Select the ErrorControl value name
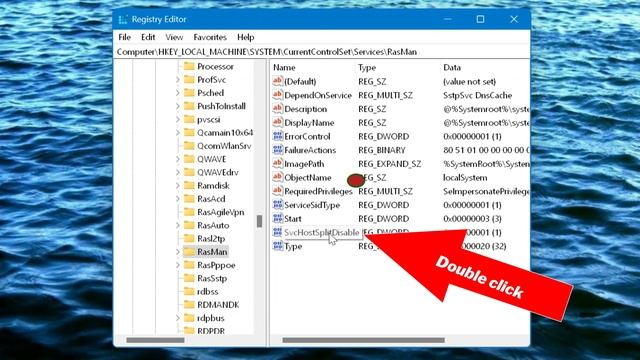 click(x=307, y=136)
